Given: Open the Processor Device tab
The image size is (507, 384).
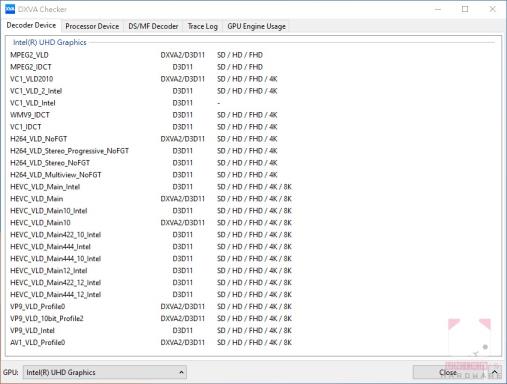Looking at the screenshot, I should click(x=92, y=26).
